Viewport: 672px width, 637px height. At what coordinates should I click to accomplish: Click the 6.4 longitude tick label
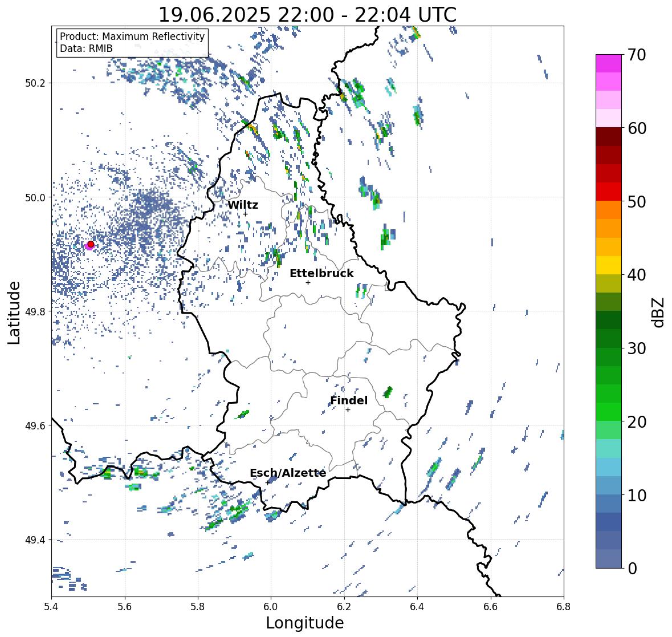pyautogui.click(x=417, y=607)
